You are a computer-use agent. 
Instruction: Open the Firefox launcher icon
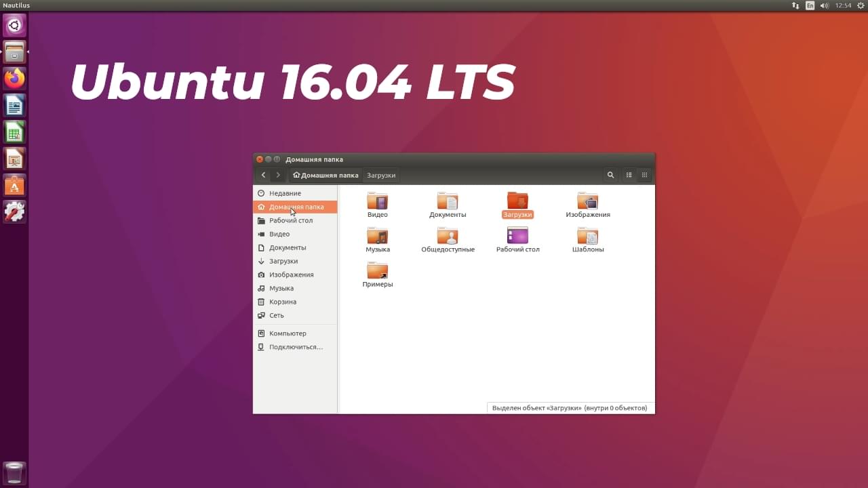click(x=14, y=79)
